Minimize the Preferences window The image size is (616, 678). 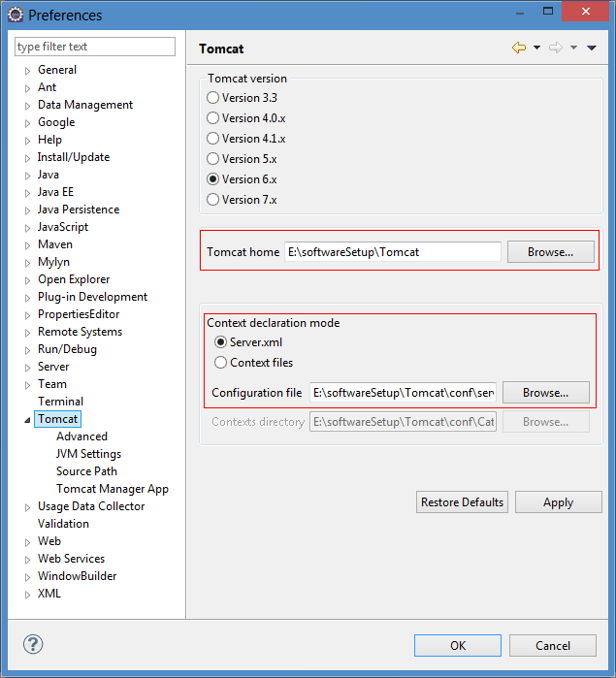point(520,13)
